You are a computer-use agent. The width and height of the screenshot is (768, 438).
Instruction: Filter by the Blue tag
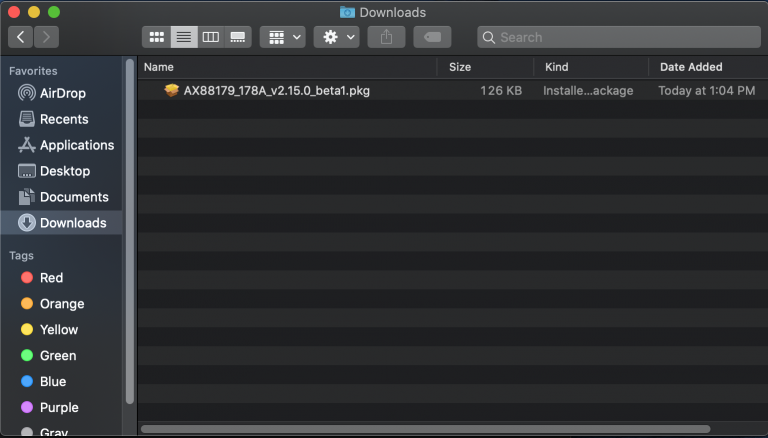[x=61, y=382]
